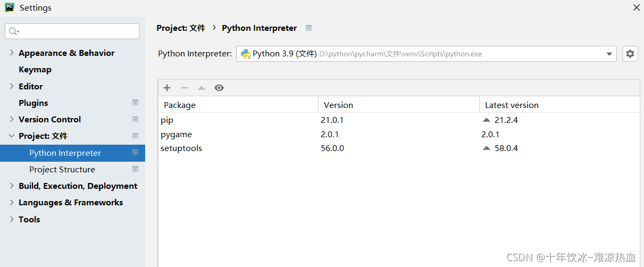Sort by Latest version column header
The image size is (644, 267).
point(559,105)
